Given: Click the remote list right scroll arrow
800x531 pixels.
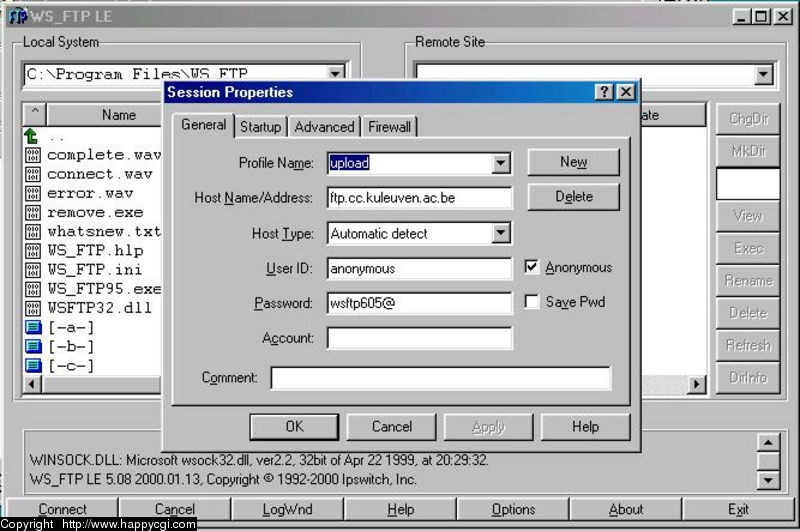Looking at the screenshot, I should tap(696, 384).
